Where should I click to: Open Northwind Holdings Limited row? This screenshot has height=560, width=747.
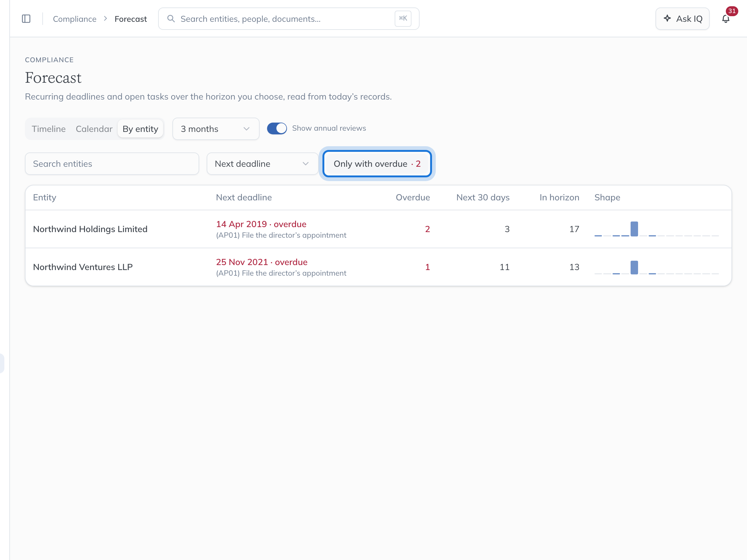coord(378,229)
